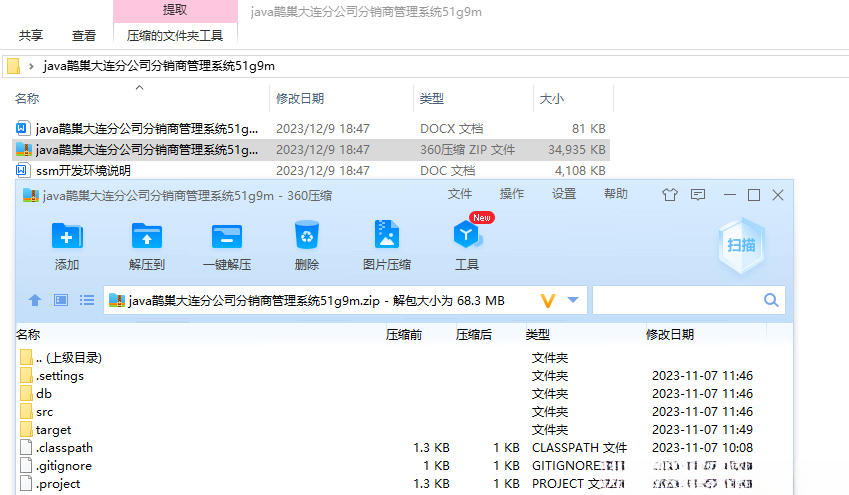Select the 查看 tab in Explorer ribbon
849x495 pixels.
84,36
